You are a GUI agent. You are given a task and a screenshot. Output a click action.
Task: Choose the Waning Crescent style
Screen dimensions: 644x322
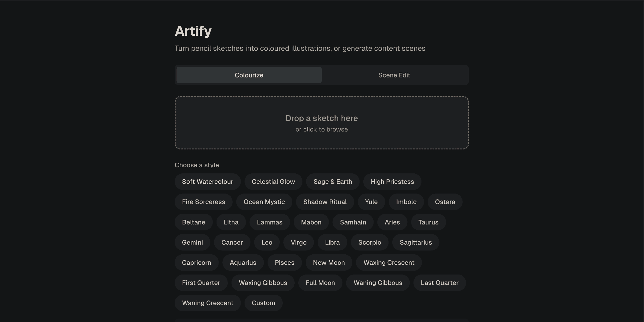207,303
